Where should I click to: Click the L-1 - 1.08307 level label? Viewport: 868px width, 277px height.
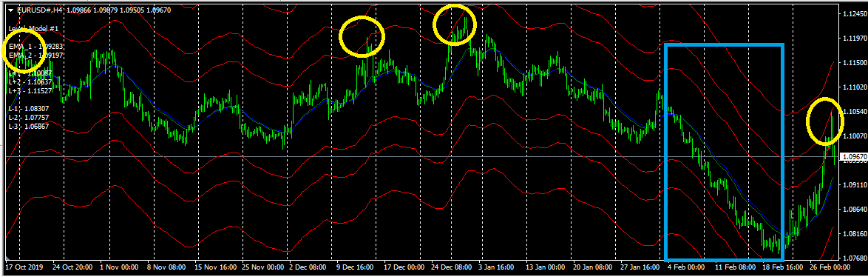pos(29,109)
